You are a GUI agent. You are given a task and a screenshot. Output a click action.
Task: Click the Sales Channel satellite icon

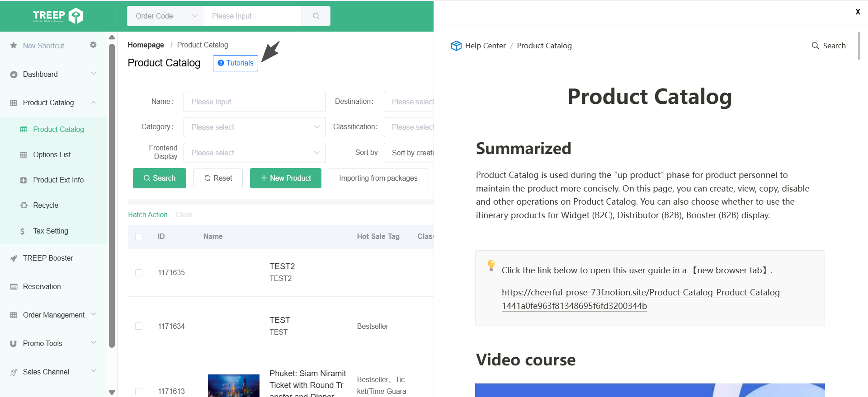click(x=14, y=372)
